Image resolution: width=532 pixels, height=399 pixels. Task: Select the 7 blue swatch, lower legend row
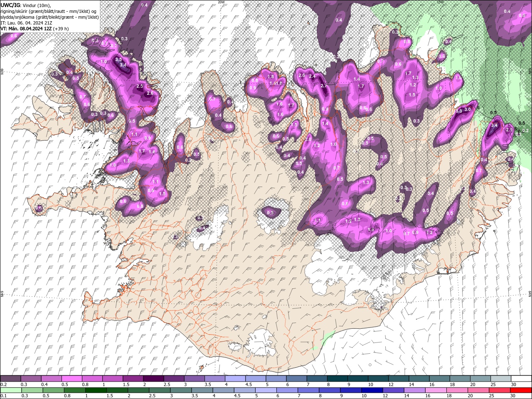pos(308,390)
